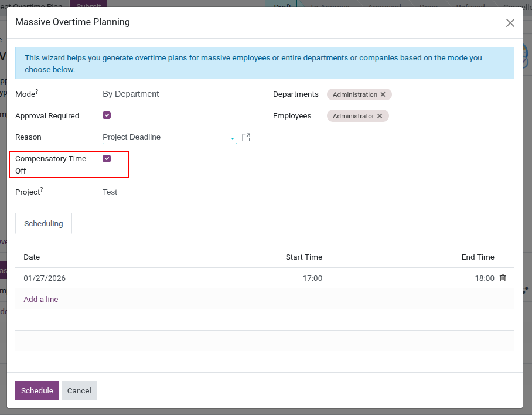Switch to the Scheduling tab
This screenshot has height=415, width=532.
43,223
